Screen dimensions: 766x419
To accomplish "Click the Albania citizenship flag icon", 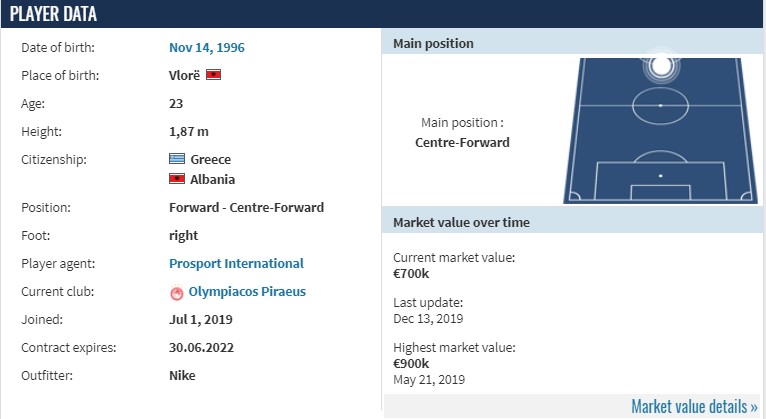I will tap(177, 179).
